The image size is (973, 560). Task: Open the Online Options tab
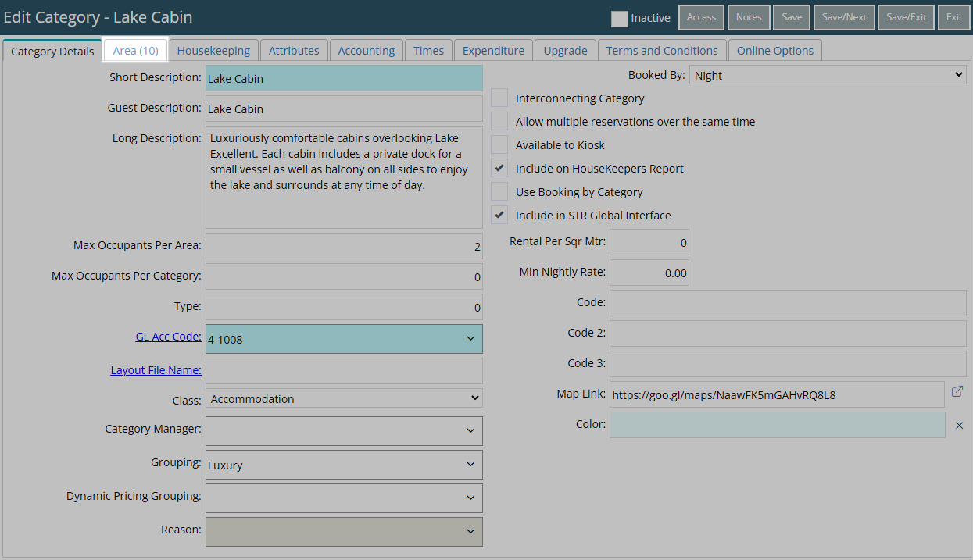tap(775, 51)
